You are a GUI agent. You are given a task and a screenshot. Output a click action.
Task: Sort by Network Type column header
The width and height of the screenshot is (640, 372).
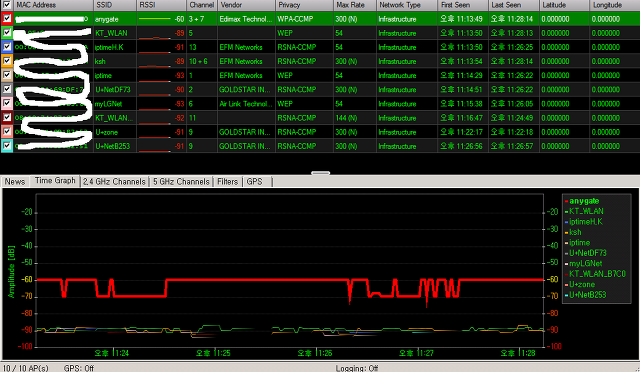(407, 5)
